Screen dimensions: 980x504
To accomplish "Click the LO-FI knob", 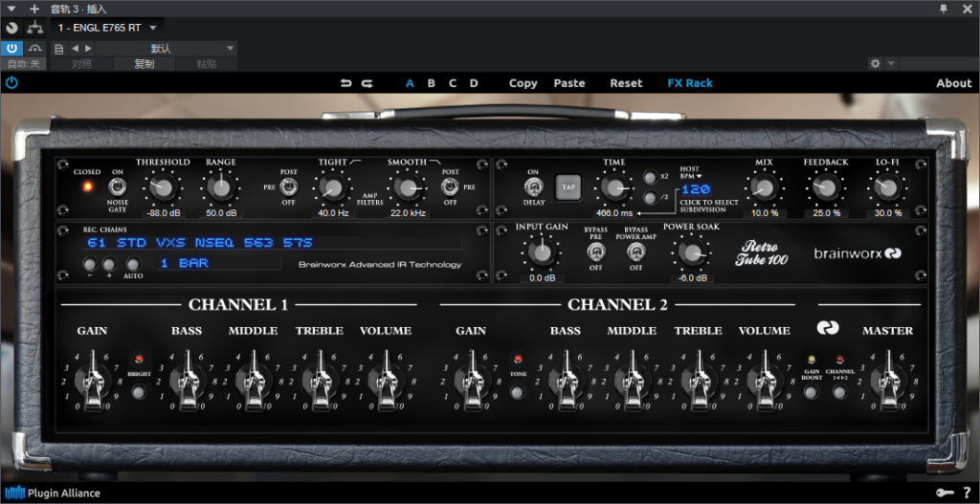I will click(x=886, y=186).
